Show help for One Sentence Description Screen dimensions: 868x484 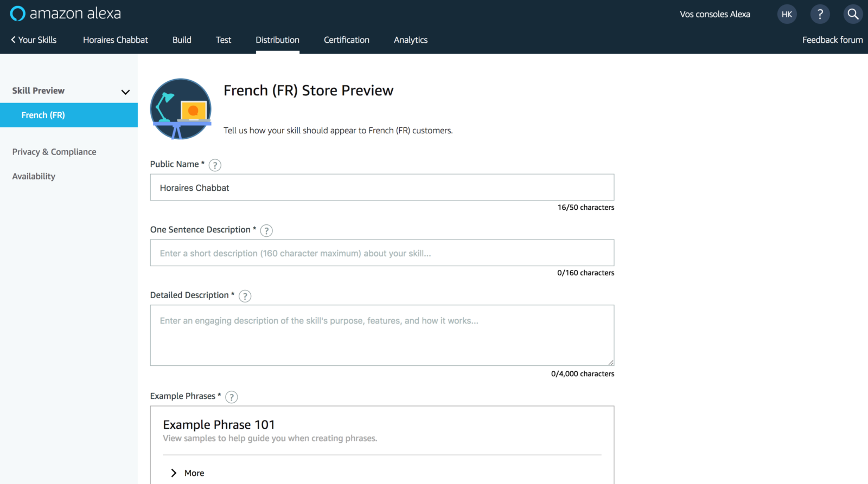tap(266, 231)
